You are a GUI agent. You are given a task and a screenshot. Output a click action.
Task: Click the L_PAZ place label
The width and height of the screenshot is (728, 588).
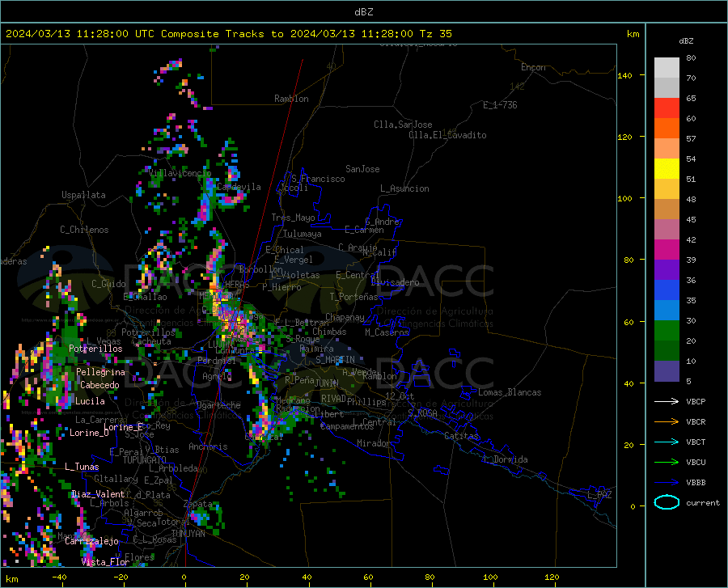[x=599, y=495]
